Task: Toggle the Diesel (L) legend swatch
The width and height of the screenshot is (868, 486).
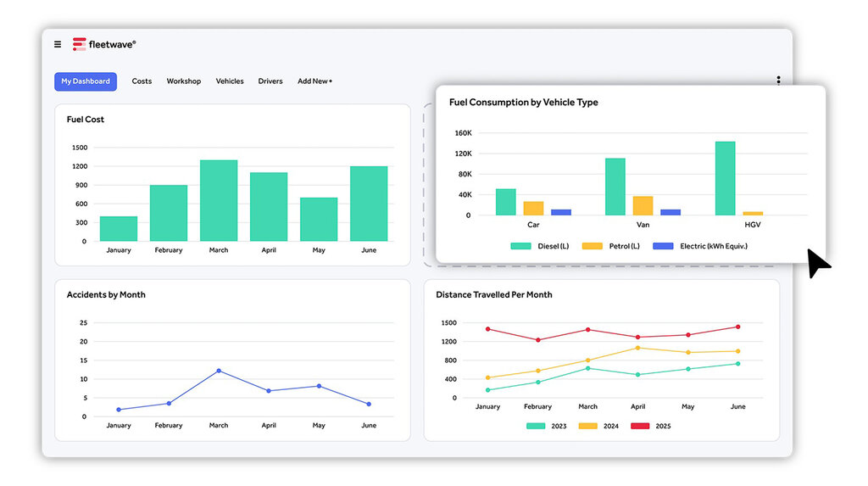Action: click(521, 246)
